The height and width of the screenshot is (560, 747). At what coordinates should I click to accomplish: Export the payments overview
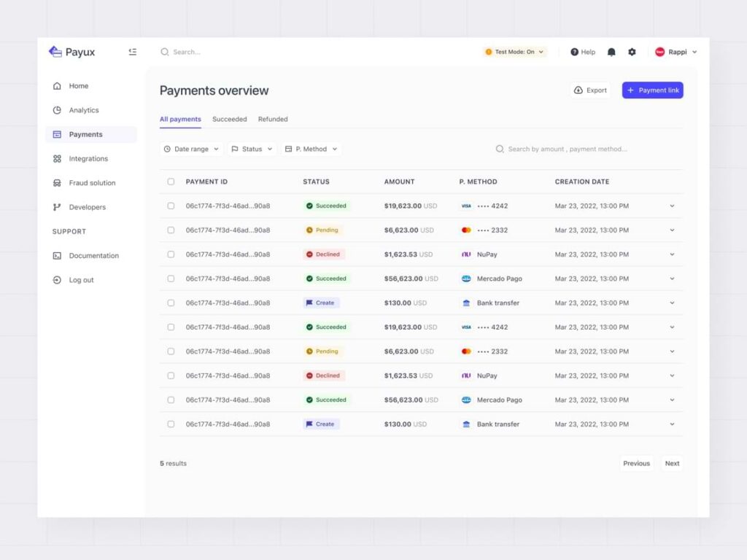pyautogui.click(x=589, y=89)
